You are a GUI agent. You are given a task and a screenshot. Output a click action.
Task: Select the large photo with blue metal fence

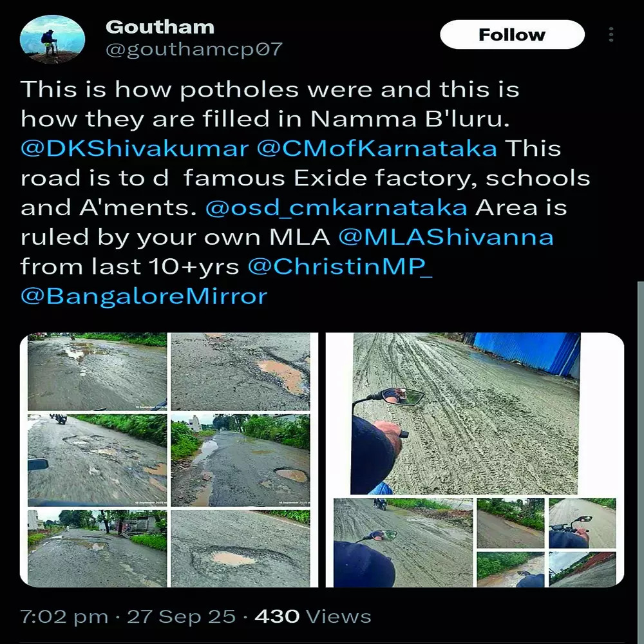tap(466, 413)
